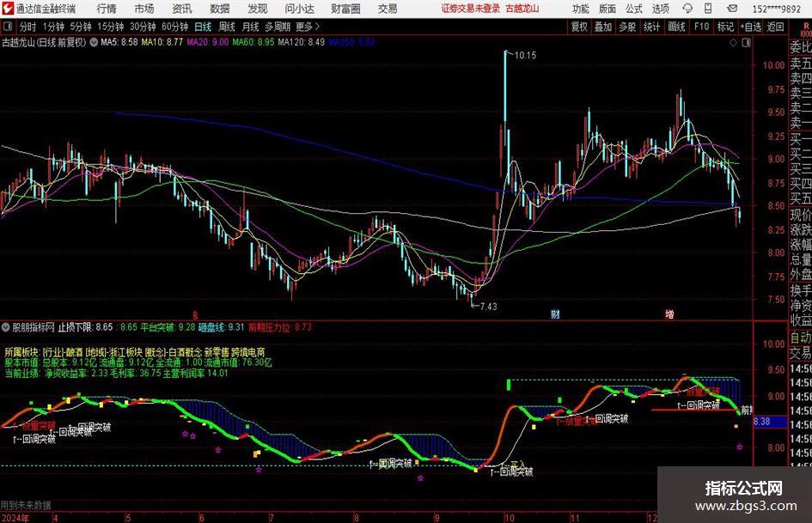Switch to the 分时 chart tab

27,27
